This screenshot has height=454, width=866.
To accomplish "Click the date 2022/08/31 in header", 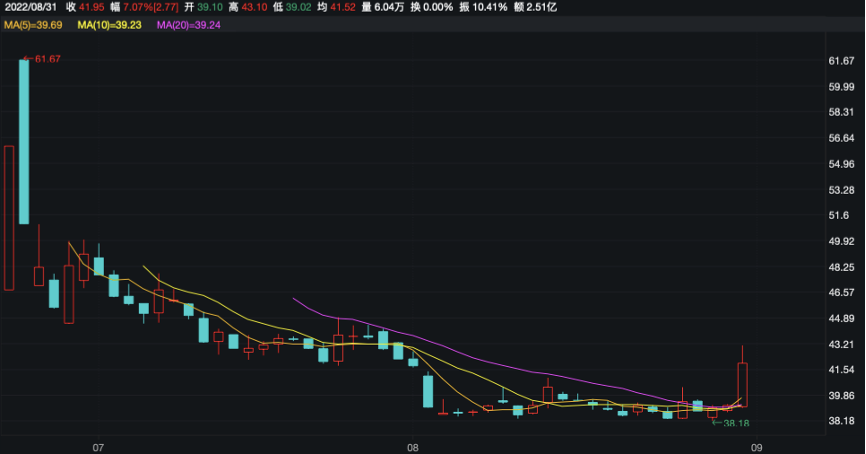I will click(31, 7).
